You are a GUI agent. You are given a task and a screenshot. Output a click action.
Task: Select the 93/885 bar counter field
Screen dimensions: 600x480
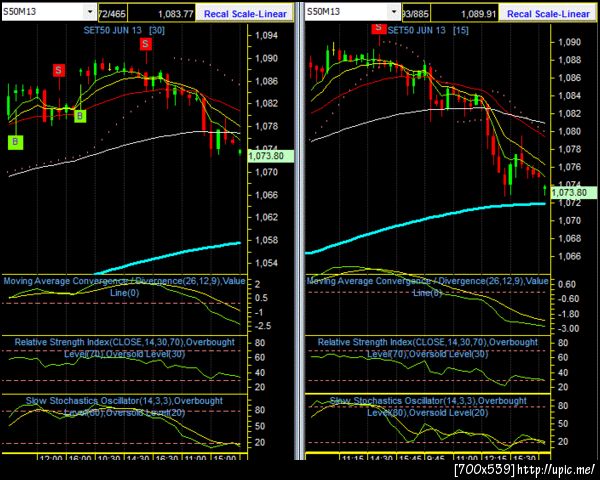(416, 14)
